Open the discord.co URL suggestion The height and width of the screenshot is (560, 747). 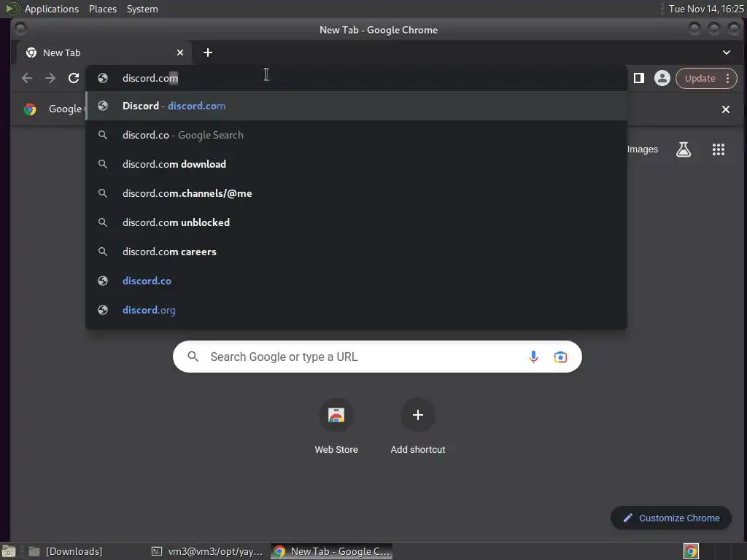pos(356,281)
